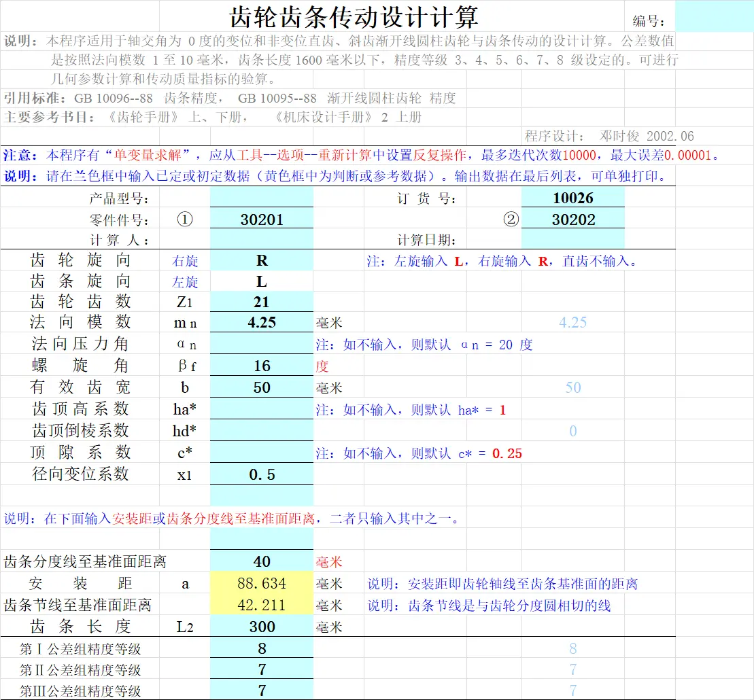Click the empty 计算日期 date cell

point(573,239)
